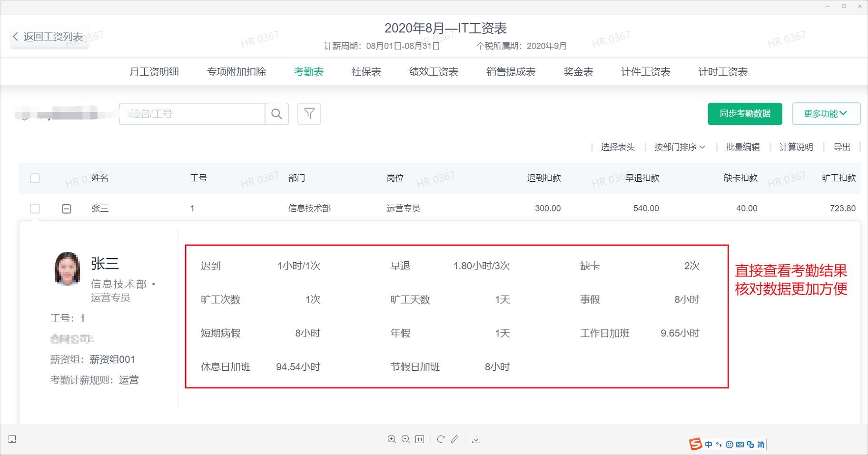Select the 考勤表 tab
This screenshot has width=868, height=455.
(x=309, y=72)
